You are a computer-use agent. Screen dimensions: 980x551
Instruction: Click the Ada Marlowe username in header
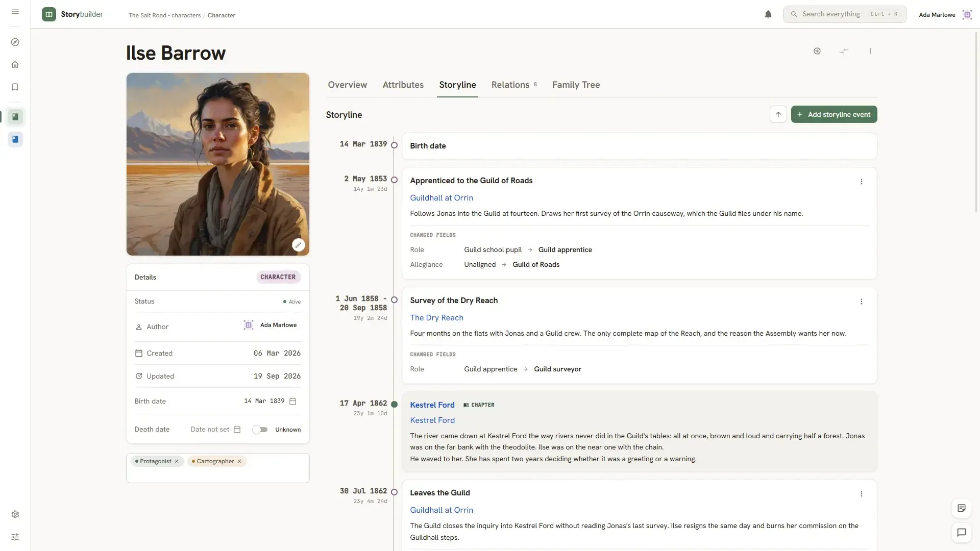(937, 15)
